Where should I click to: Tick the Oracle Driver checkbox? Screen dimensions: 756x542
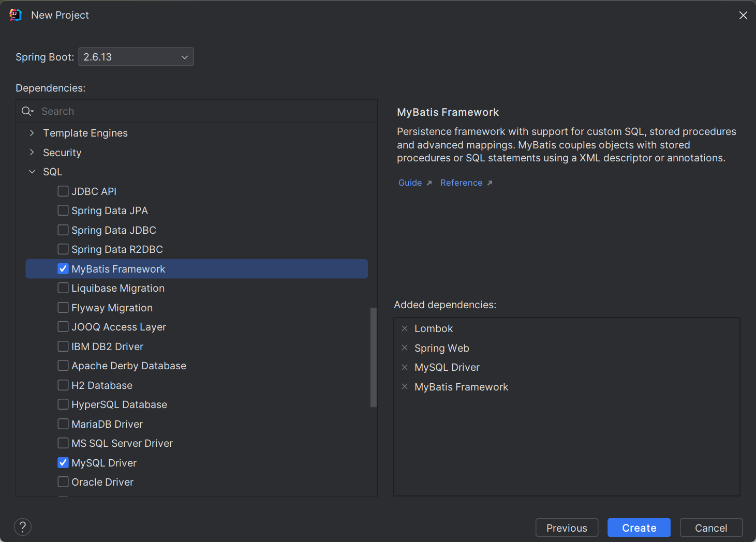pos(63,482)
